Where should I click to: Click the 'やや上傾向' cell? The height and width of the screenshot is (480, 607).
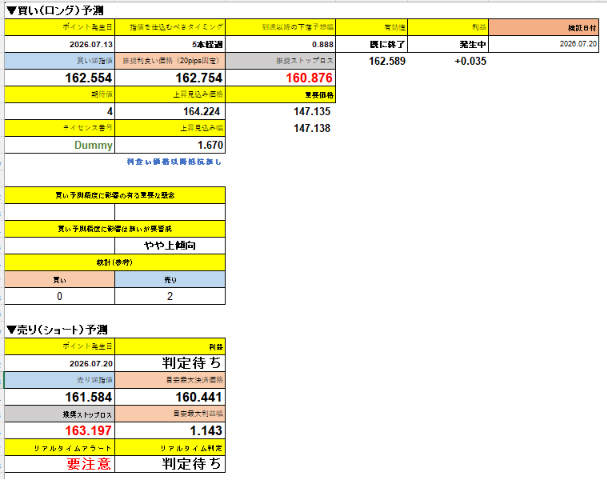(x=170, y=245)
